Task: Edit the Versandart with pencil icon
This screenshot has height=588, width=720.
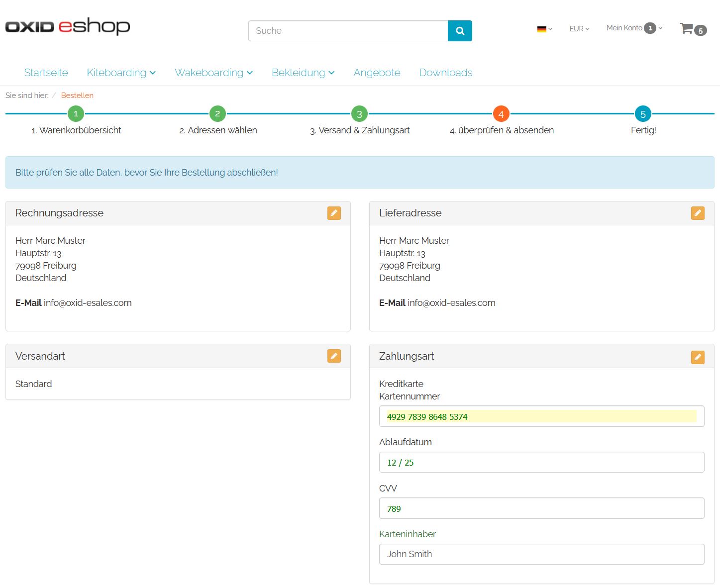Action: click(334, 356)
